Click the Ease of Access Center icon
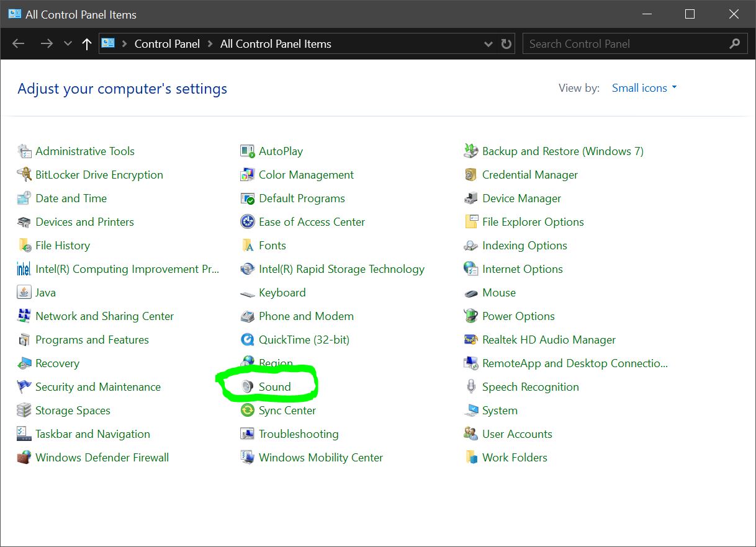Image resolution: width=756 pixels, height=547 pixels. coord(248,222)
